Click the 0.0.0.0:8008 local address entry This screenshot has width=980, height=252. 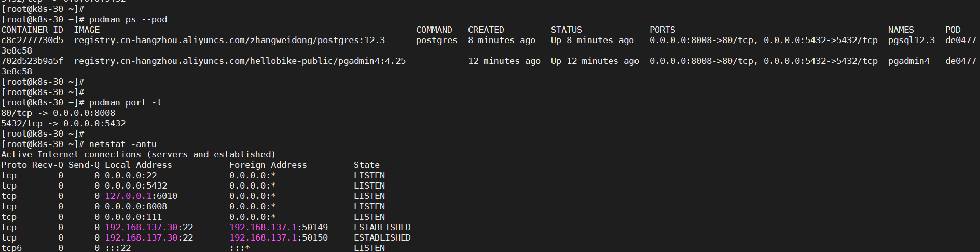pyautogui.click(x=136, y=206)
